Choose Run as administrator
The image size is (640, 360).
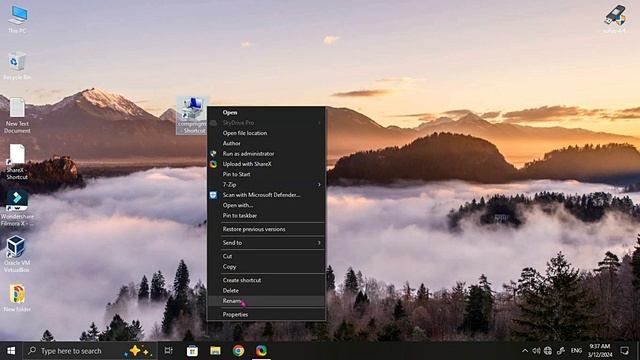(x=267, y=153)
